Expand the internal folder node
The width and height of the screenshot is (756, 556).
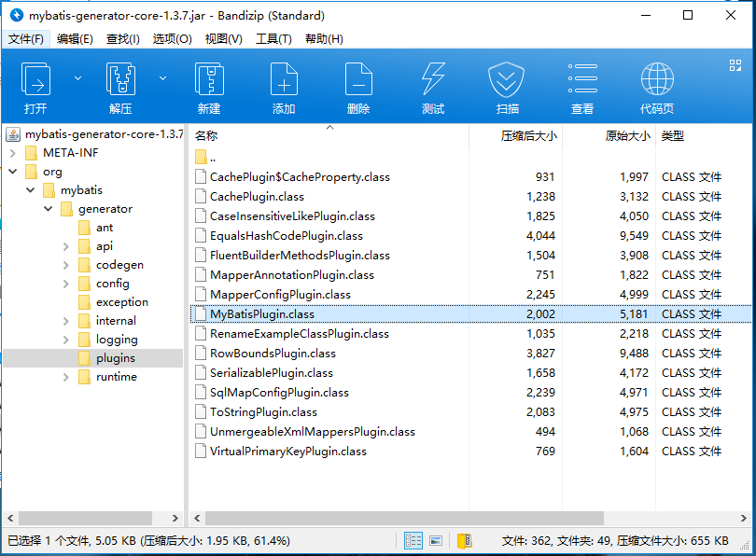[66, 321]
